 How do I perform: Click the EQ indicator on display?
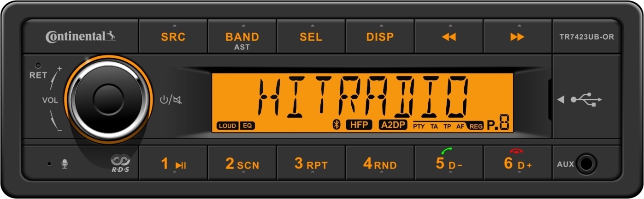[248, 126]
